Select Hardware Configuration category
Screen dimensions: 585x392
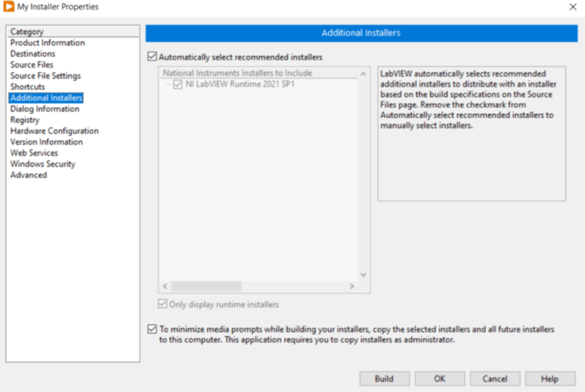[54, 131]
